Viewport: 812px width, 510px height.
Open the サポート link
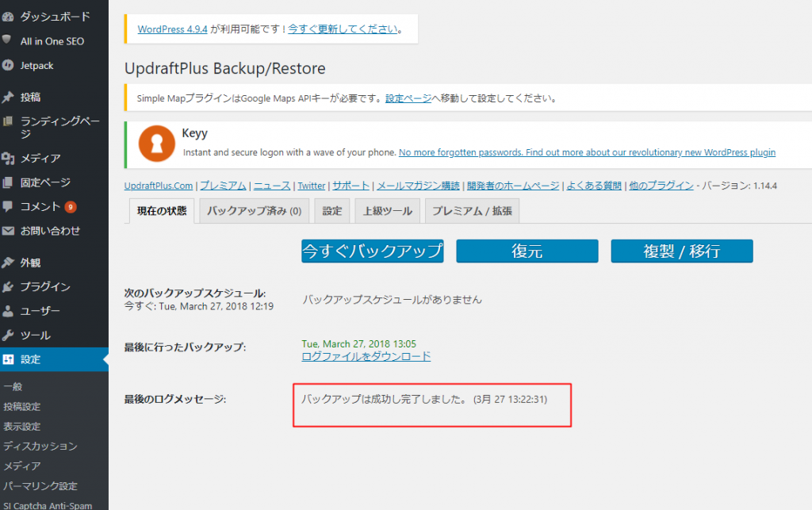[350, 186]
